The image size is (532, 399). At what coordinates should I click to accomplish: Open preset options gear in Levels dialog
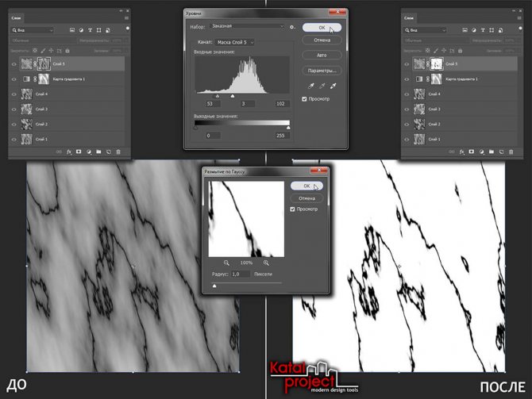[x=292, y=27]
